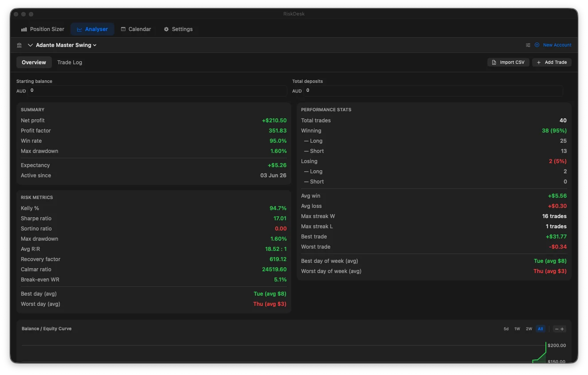Click the Expectancy value +$5.26
This screenshot has width=588, height=375.
tap(277, 165)
